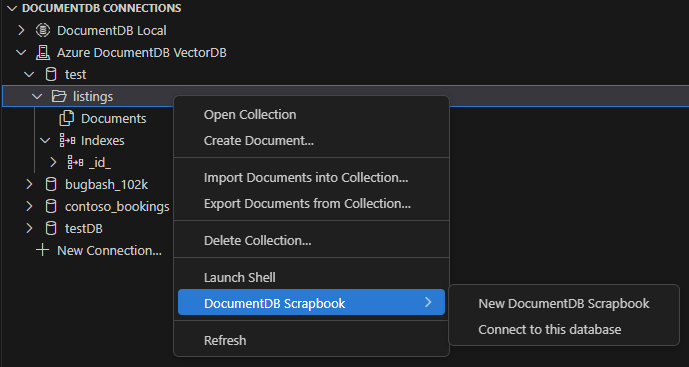The width and height of the screenshot is (689, 367).
Task: Click the bugbash_102k database icon
Action: click(51, 184)
